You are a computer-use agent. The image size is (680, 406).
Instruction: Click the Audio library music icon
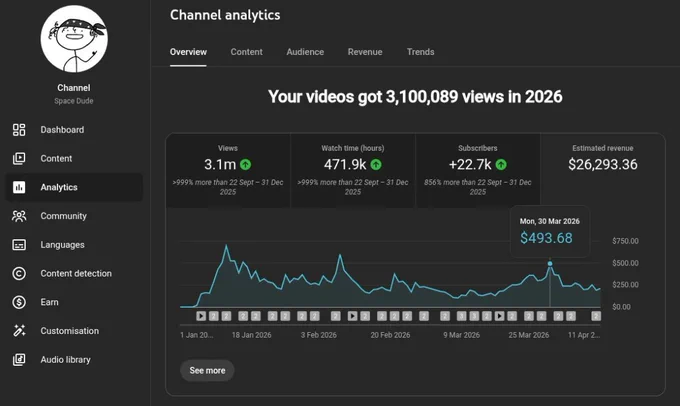(x=19, y=360)
